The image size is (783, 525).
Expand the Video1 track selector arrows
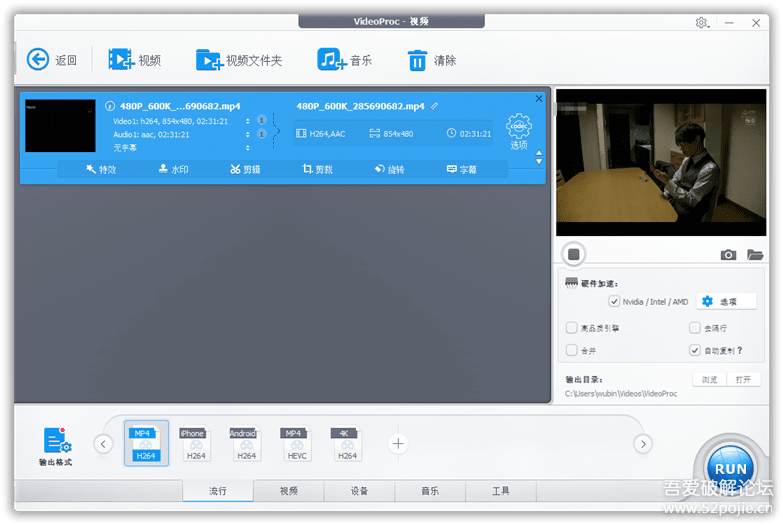[x=247, y=121]
